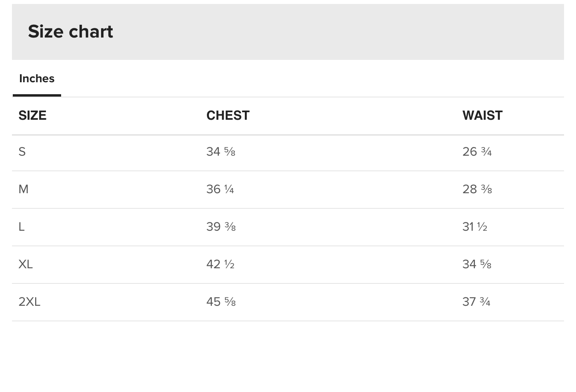Select the Inches tab
The image size is (576, 392).
click(x=37, y=79)
